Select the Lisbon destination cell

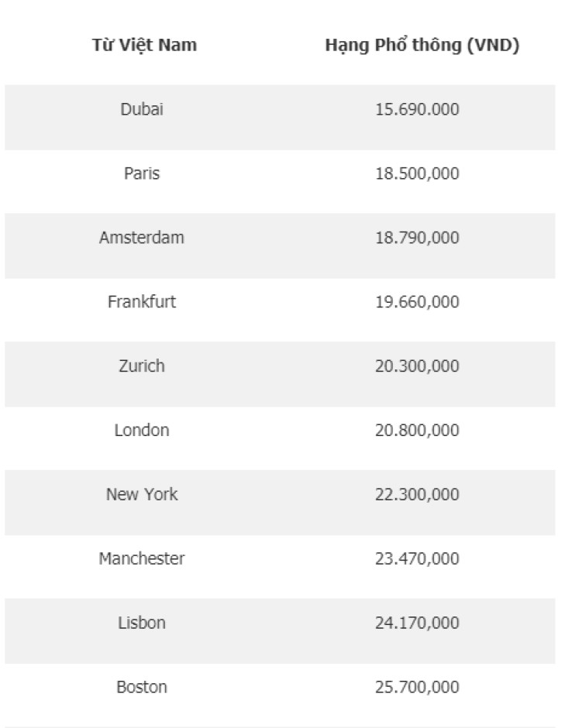[x=142, y=623]
